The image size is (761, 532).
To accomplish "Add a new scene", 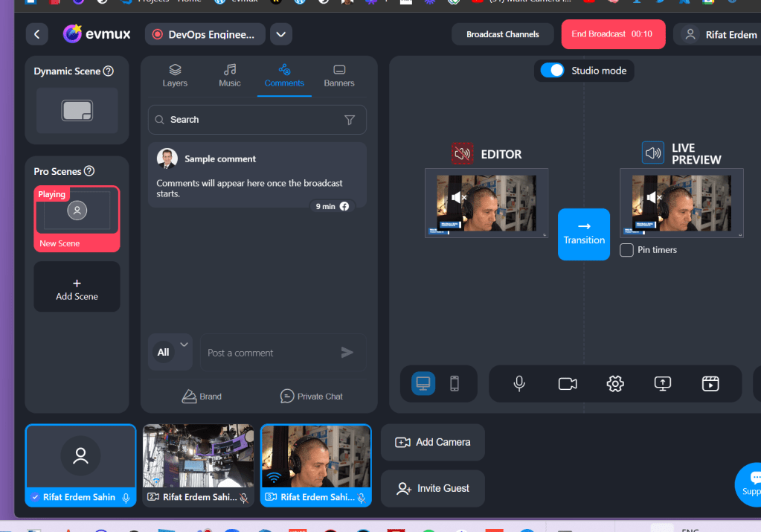I will 77,287.
